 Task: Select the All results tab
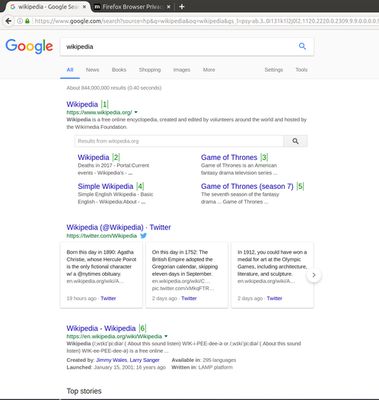[x=70, y=70]
